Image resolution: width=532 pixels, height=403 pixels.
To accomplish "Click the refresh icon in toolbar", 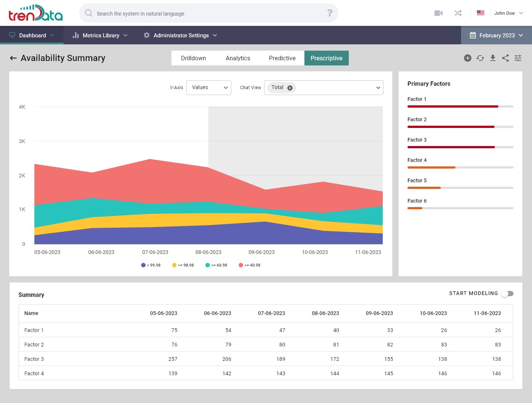I will (480, 58).
